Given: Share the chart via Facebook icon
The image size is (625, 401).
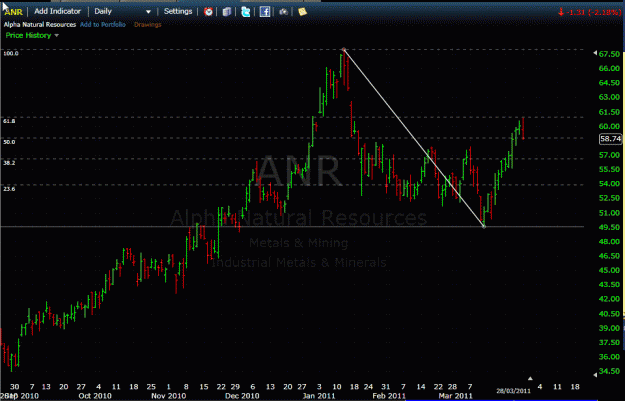Looking at the screenshot, I should 265,12.
